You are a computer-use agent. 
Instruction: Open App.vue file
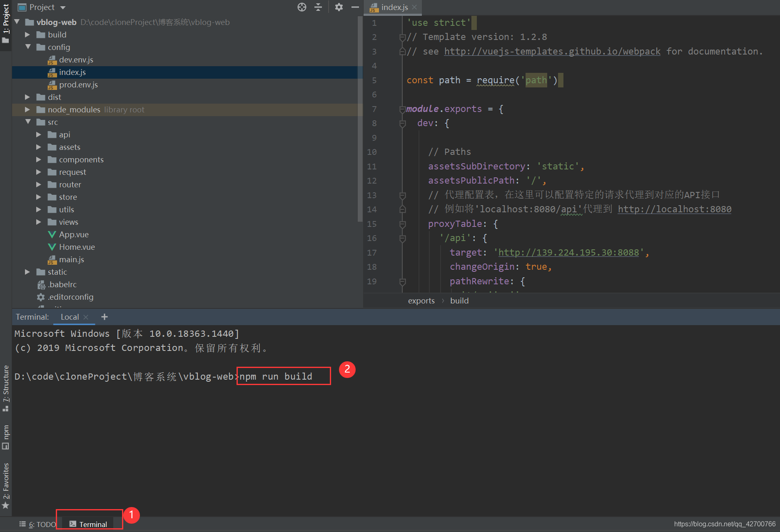[x=74, y=234]
